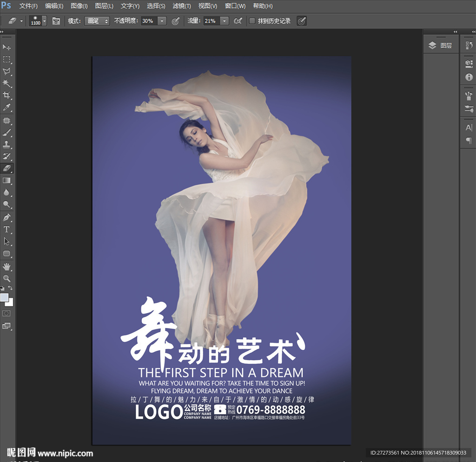Swap foreground and background colors
Image resolution: width=476 pixels, height=462 pixels.
10,288
